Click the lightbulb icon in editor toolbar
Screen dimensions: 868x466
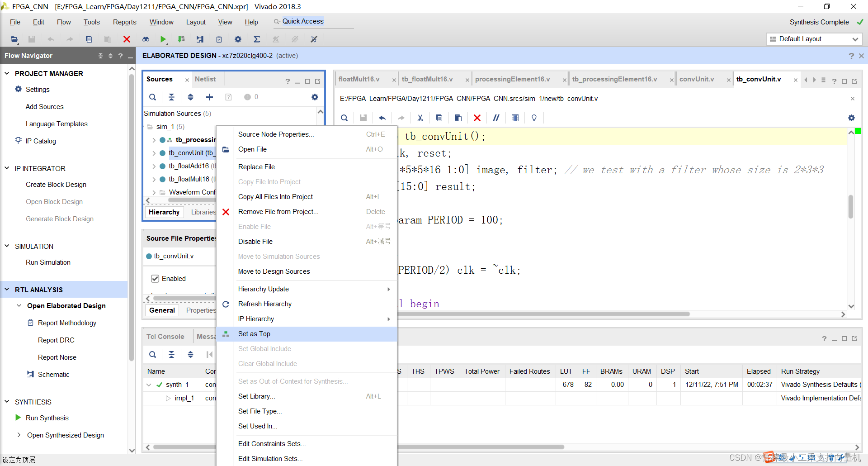(x=534, y=118)
